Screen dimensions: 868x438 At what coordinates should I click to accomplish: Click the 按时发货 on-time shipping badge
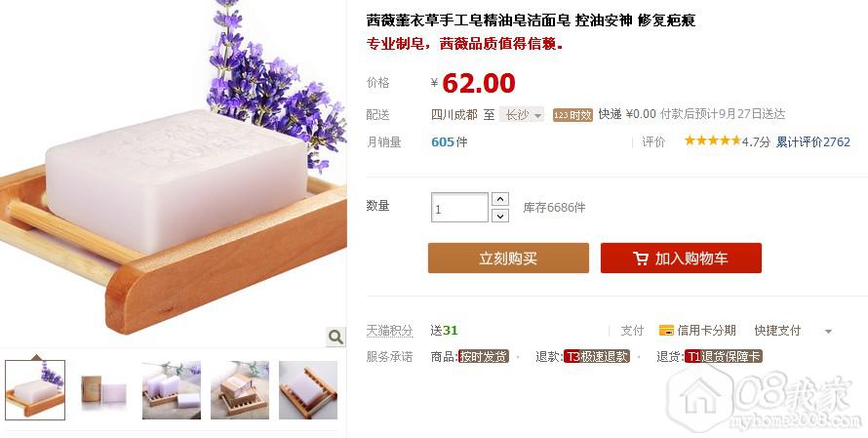(484, 357)
